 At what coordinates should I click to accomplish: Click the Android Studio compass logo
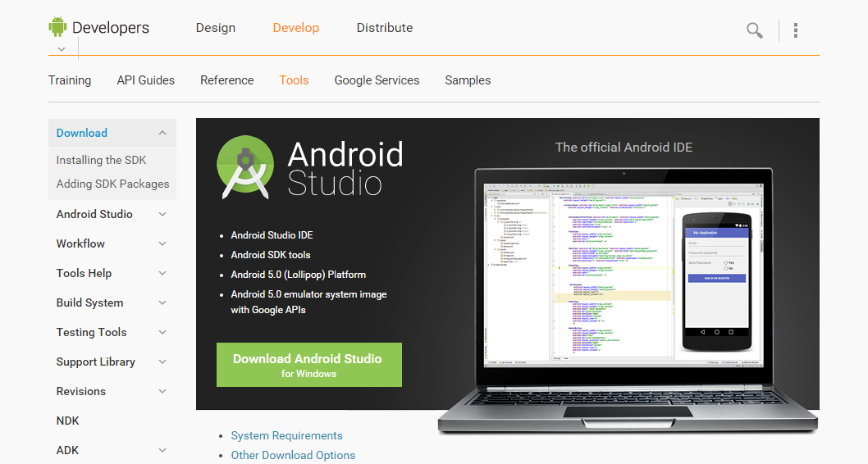pyautogui.click(x=245, y=167)
